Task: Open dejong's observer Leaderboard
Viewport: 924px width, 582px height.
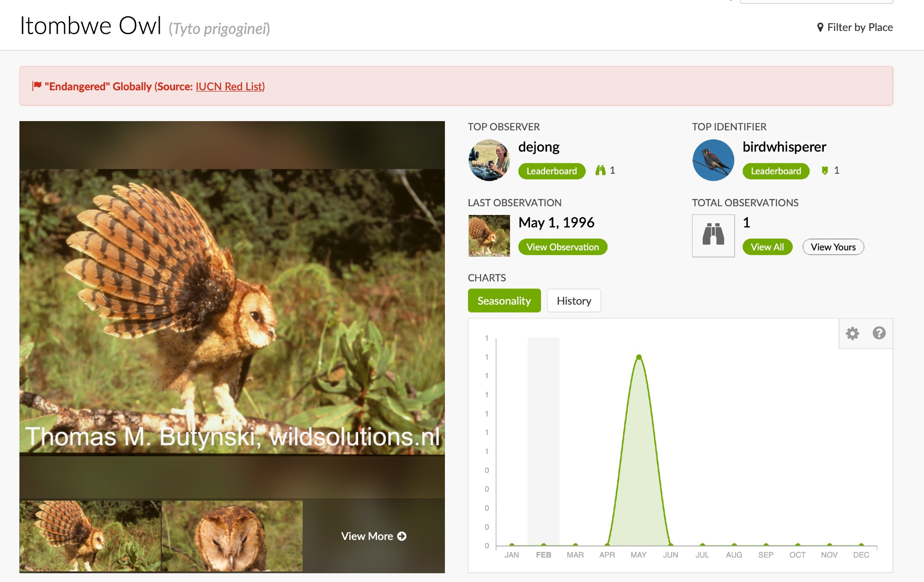Action: click(551, 171)
